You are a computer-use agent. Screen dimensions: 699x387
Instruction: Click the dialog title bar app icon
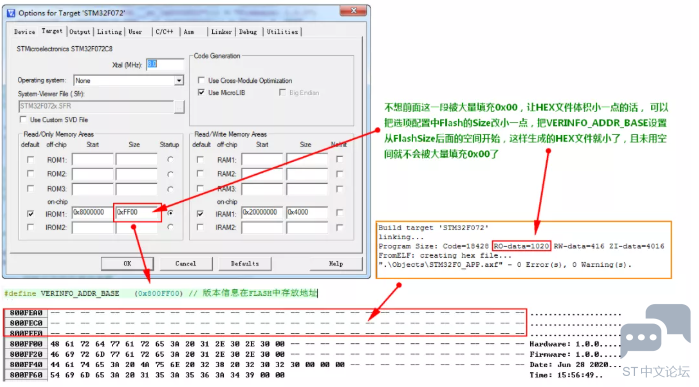point(11,13)
